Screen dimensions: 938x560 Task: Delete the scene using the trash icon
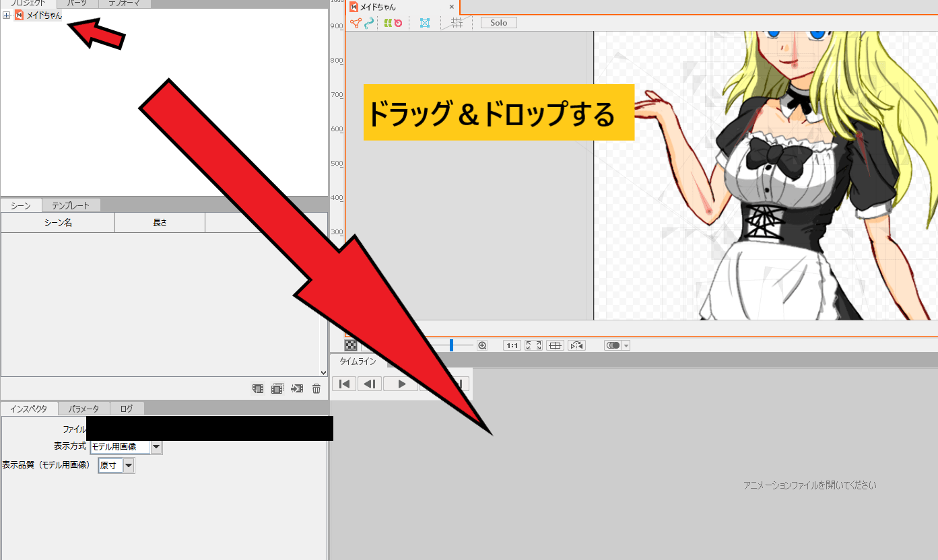316,388
